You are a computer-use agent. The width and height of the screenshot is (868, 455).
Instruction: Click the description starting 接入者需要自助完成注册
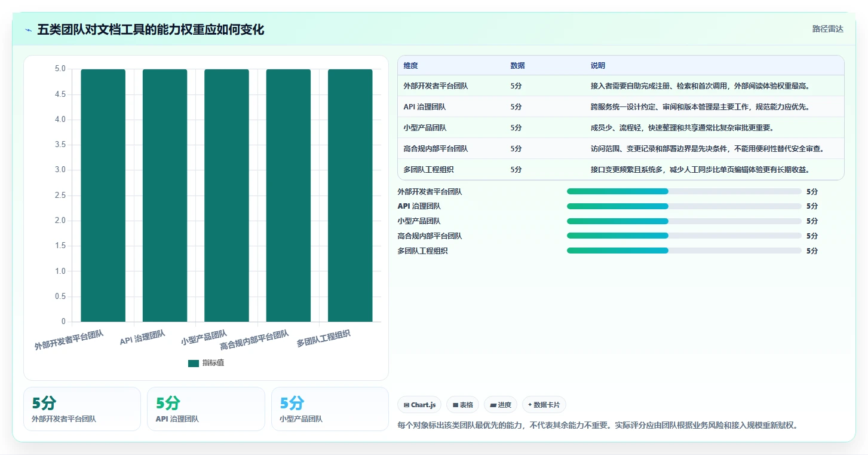(700, 86)
